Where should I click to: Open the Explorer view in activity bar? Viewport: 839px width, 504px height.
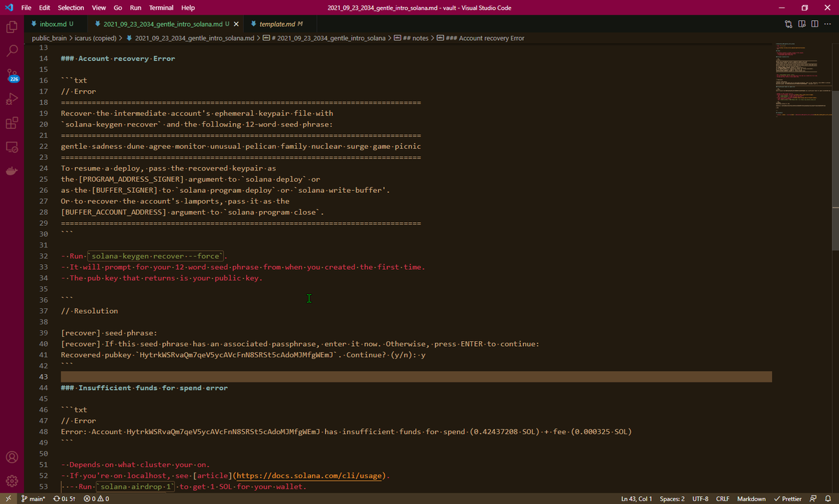pos(12,28)
